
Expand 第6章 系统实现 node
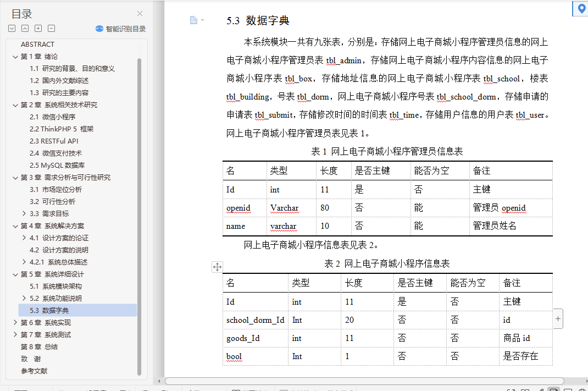coord(15,322)
